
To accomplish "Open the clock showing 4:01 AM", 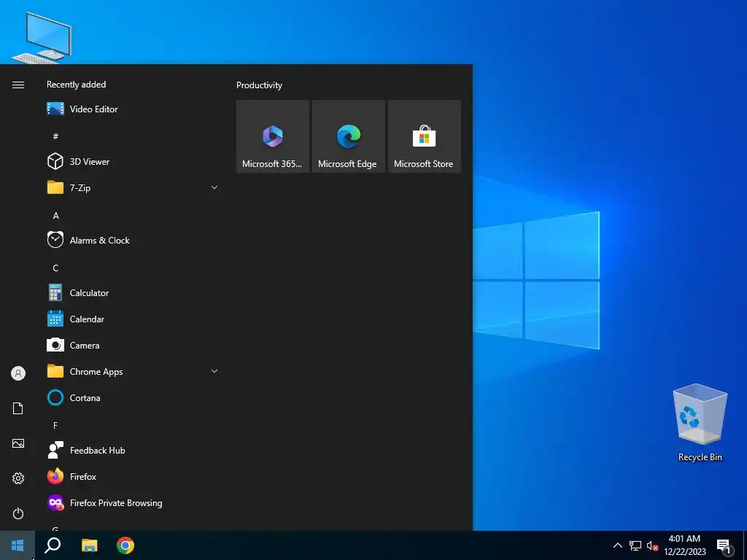I will (x=684, y=545).
